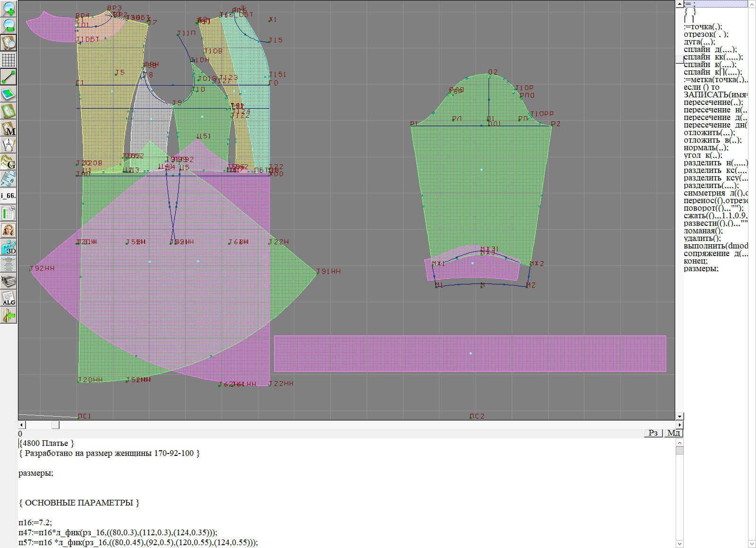Click the woman's portrait mannequin icon
The height and width of the screenshot is (548, 756).
tap(9, 230)
